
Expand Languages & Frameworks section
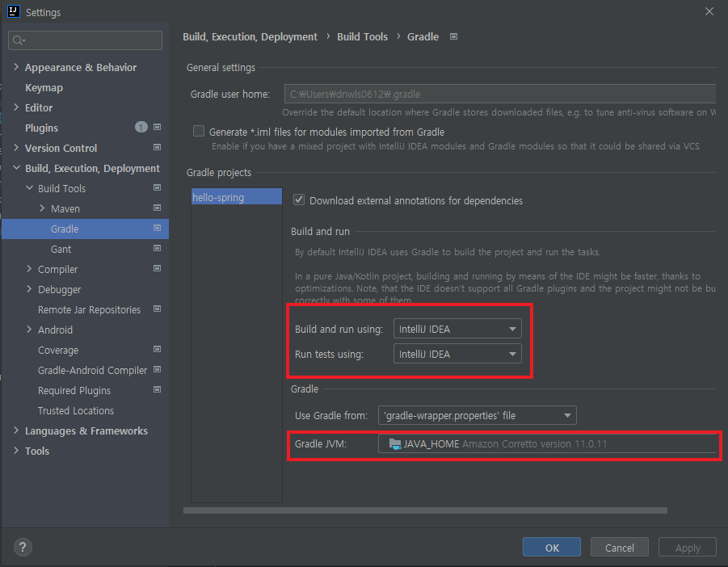[16, 430]
